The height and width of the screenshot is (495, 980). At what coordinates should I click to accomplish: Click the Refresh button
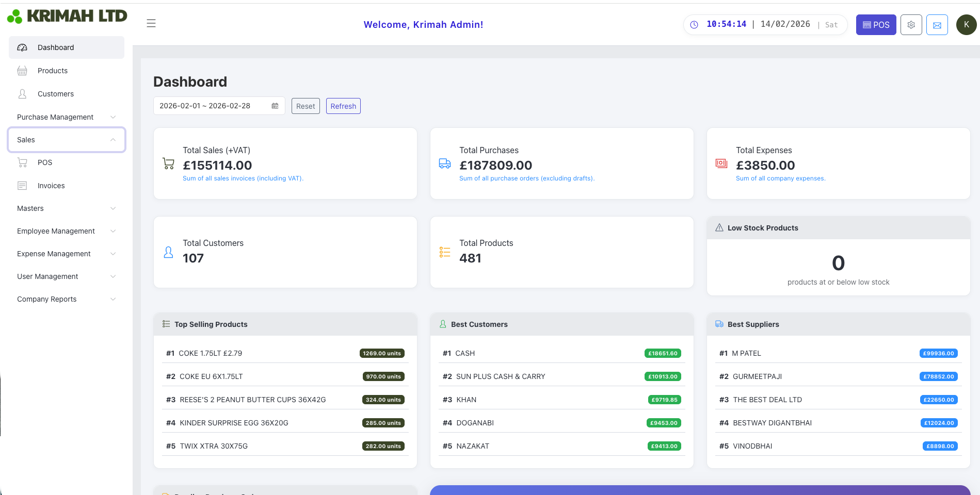coord(343,106)
